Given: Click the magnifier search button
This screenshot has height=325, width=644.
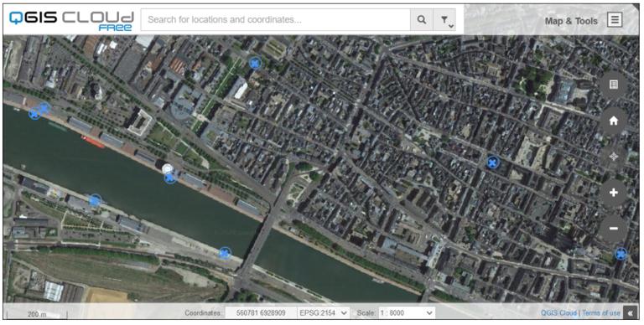Looking at the screenshot, I should pyautogui.click(x=422, y=20).
